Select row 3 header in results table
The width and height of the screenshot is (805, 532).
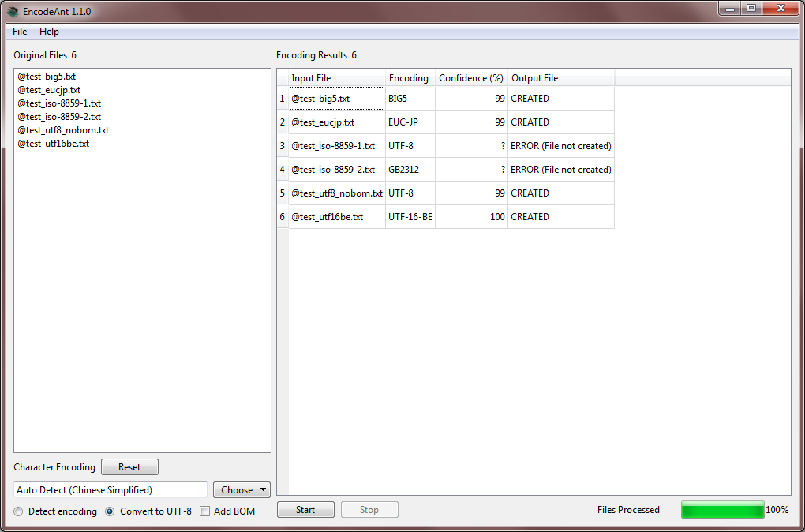point(282,146)
